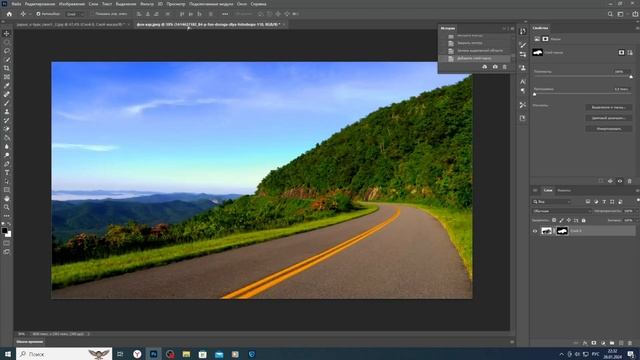Viewport: 640px width, 360px height.
Task: Delete layer with Layers panel trash icon
Action: (630, 343)
